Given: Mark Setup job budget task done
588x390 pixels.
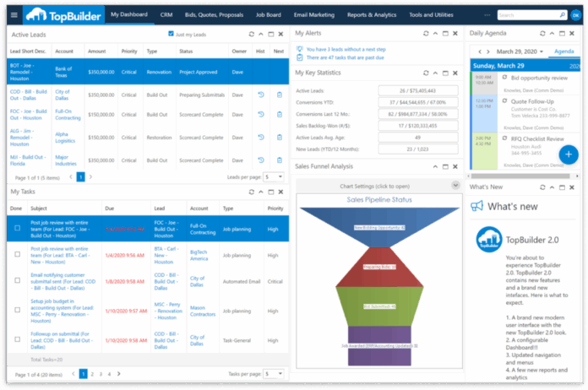Looking at the screenshot, I should (x=17, y=310).
